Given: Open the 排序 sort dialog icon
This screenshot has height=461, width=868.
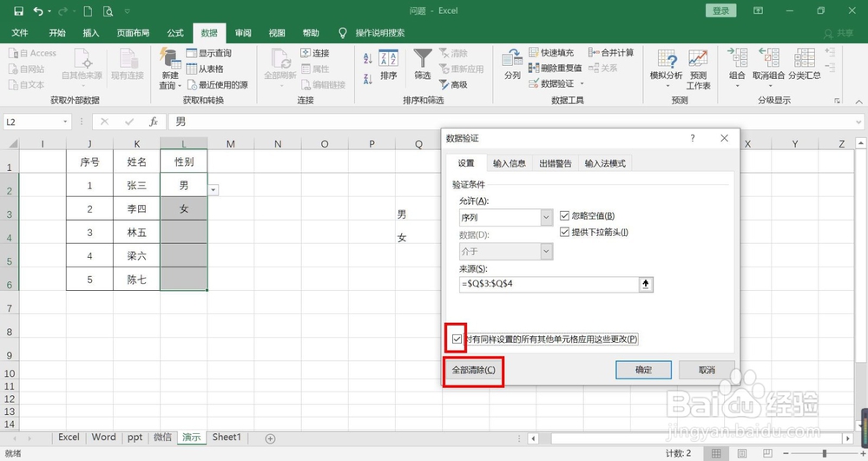Looking at the screenshot, I should tap(389, 64).
